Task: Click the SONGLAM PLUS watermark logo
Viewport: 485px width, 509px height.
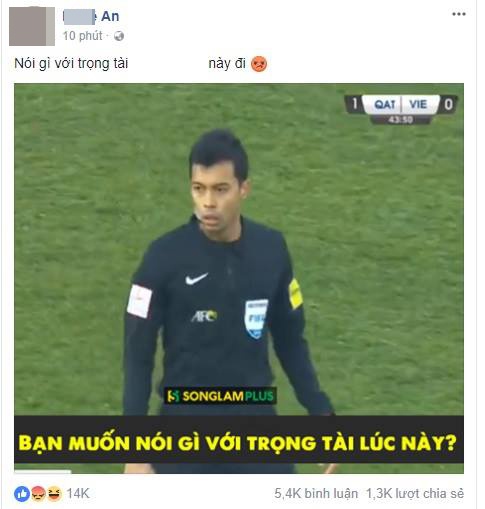Action: point(220,396)
